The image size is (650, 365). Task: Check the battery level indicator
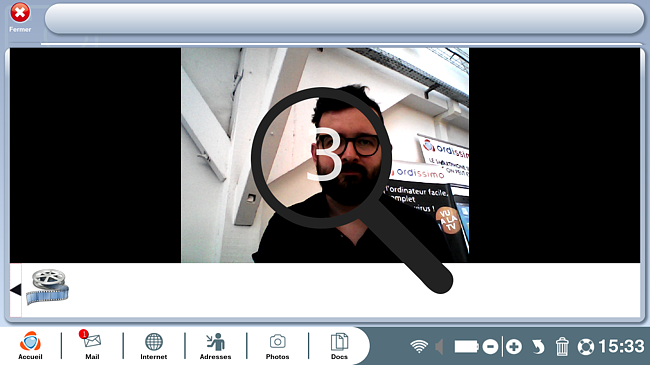point(466,346)
